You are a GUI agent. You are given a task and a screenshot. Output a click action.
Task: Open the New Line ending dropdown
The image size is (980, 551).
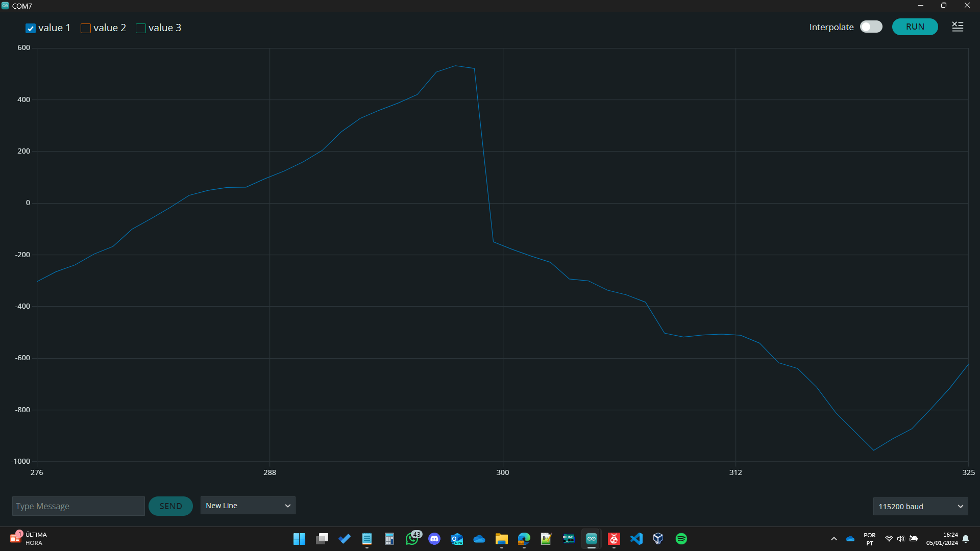coord(248,506)
